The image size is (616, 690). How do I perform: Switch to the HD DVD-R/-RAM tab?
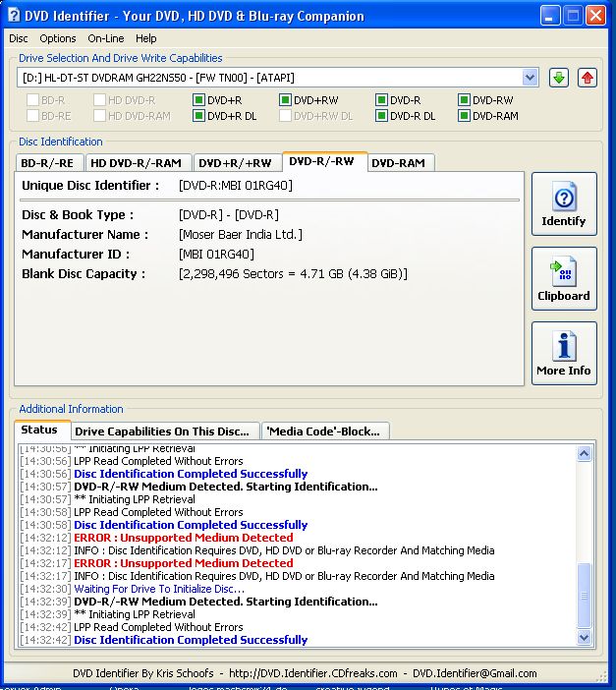(138, 163)
